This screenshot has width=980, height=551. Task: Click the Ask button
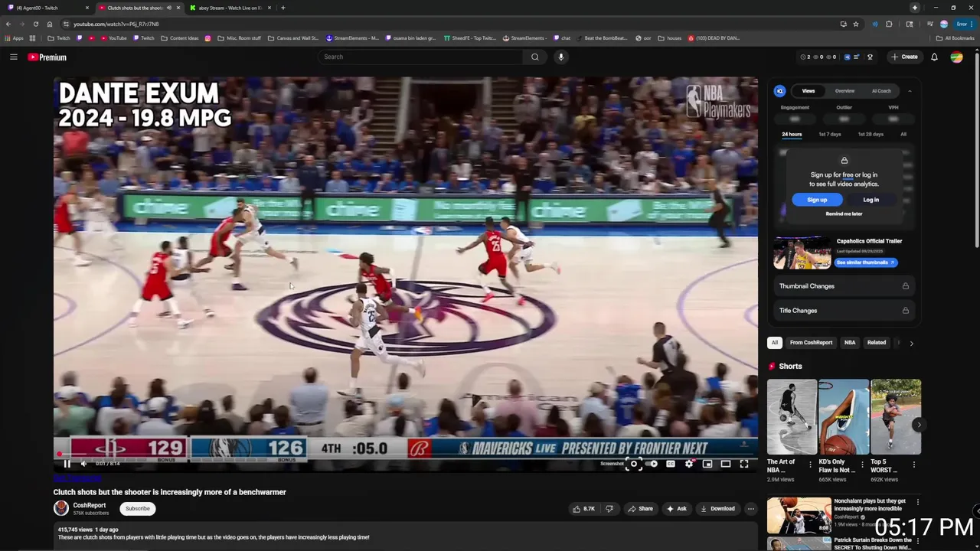(677, 509)
